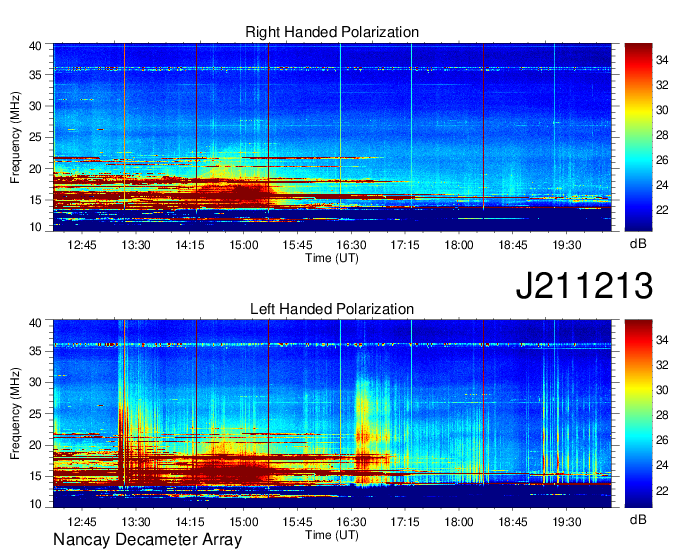Click the Left Handed plot's color scale bar
This screenshot has width=680, height=552.
[x=638, y=413]
